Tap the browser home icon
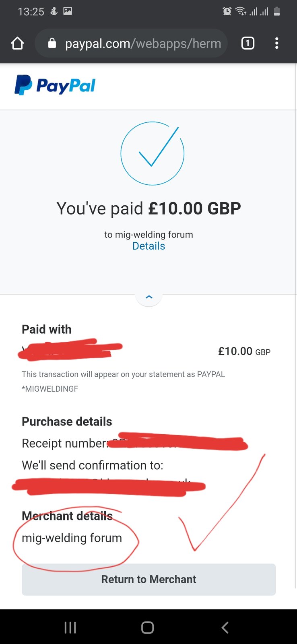This screenshot has width=297, height=644. pos(17,43)
